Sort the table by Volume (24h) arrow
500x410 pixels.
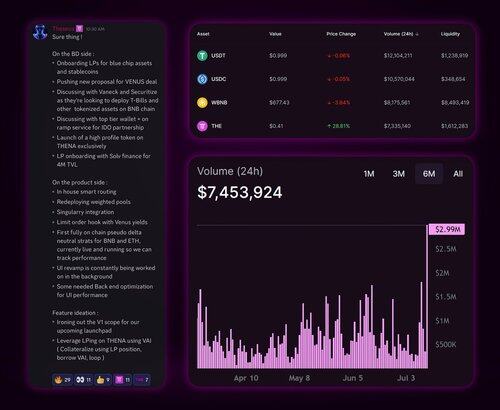[x=417, y=34]
